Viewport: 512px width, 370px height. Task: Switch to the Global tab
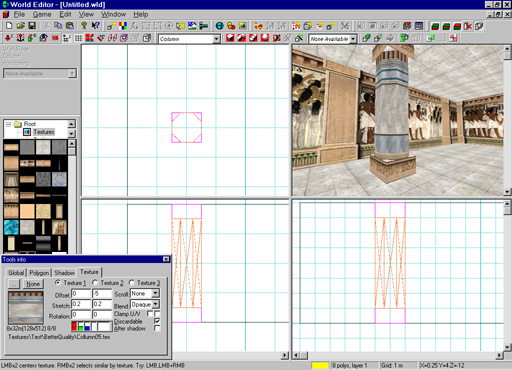[x=16, y=273]
